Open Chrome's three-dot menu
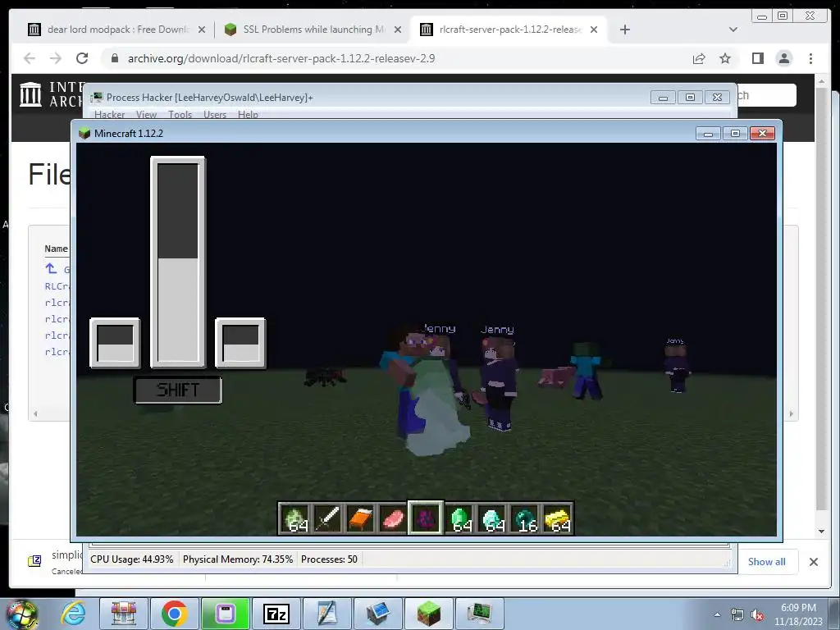 point(810,58)
